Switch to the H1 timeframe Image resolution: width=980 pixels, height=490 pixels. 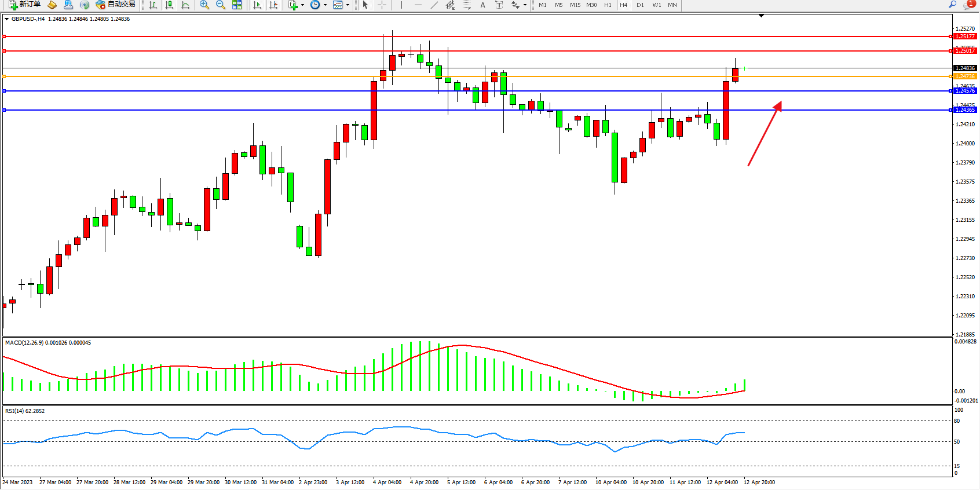coord(608,5)
